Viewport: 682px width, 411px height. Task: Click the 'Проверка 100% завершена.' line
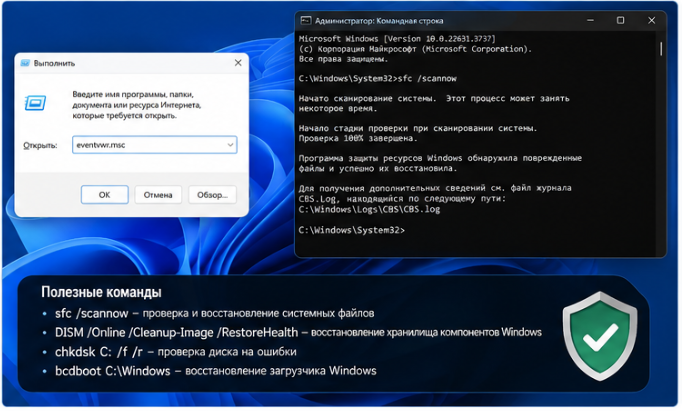(358, 139)
